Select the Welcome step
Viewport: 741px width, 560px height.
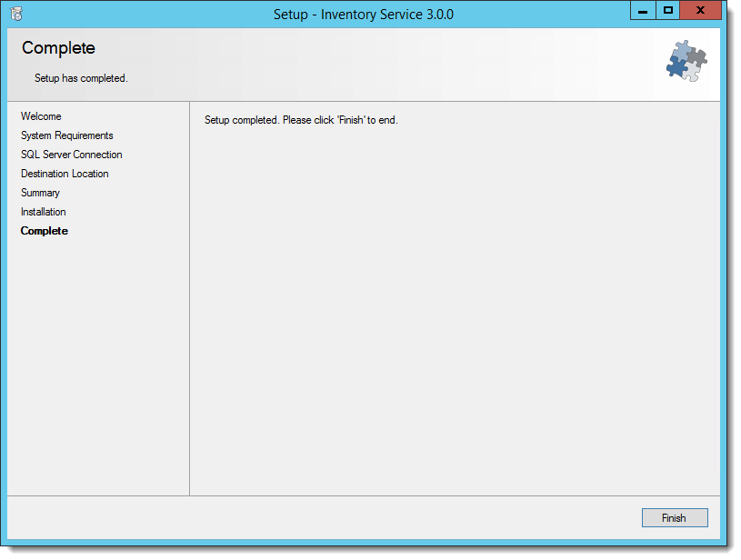click(41, 116)
